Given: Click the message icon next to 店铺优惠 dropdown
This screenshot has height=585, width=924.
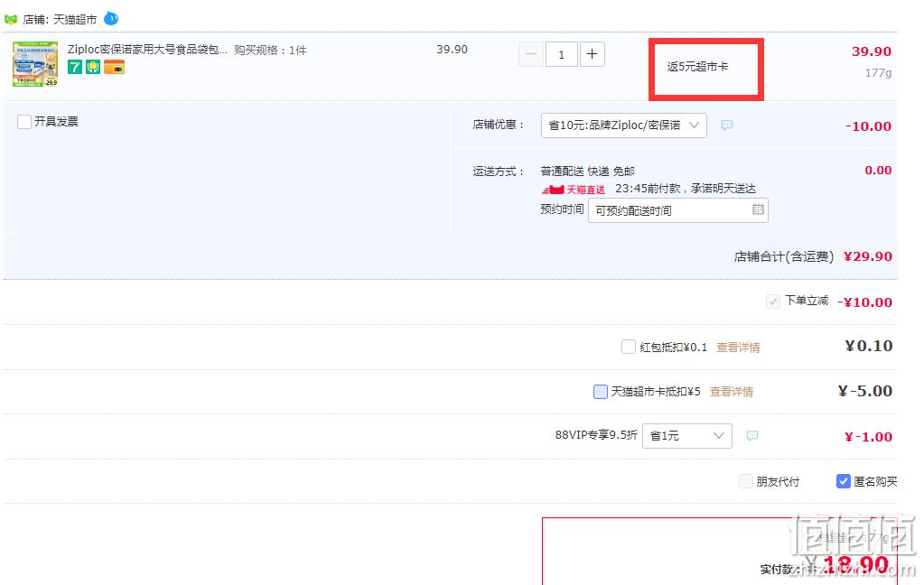Looking at the screenshot, I should click(x=727, y=125).
